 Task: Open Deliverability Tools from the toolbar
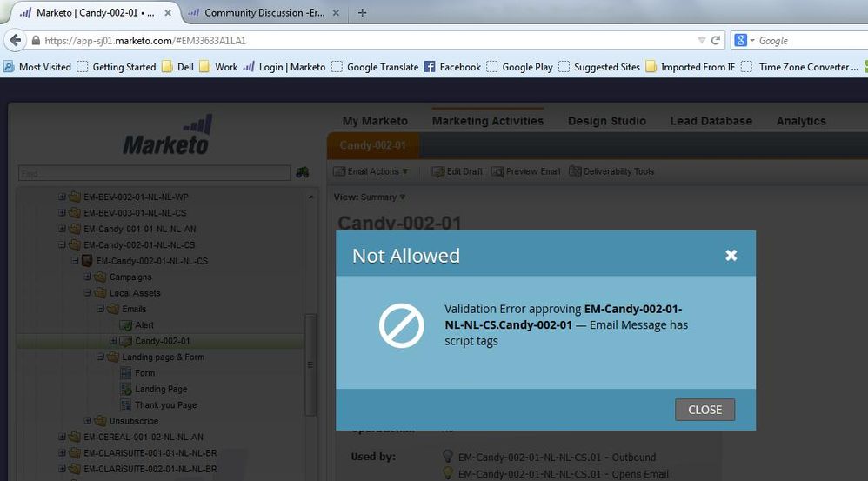[611, 171]
